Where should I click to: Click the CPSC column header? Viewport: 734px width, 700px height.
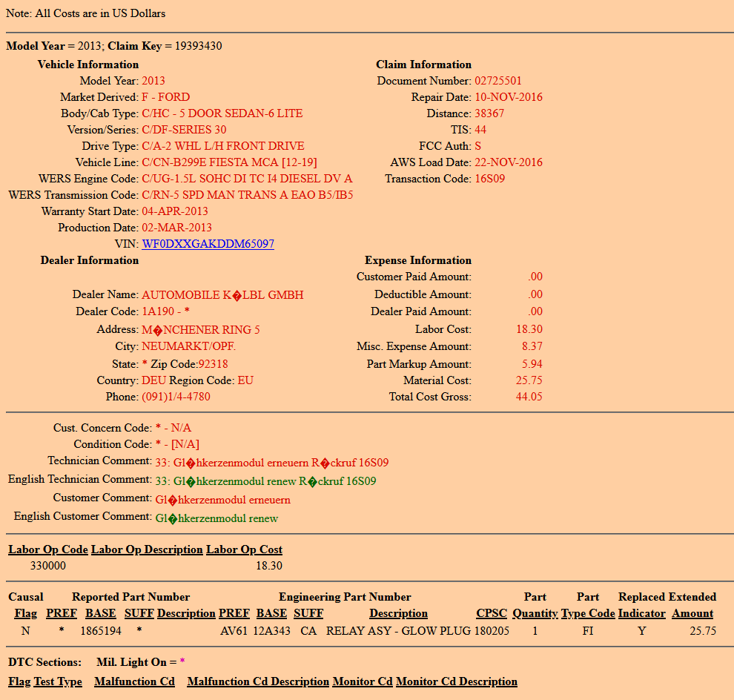click(492, 613)
